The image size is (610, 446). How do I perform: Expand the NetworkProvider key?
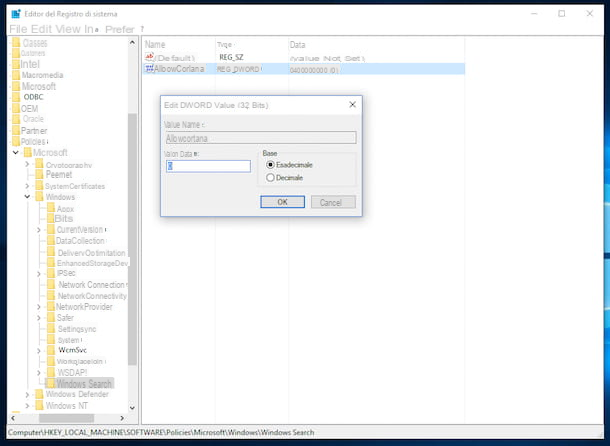pos(39,307)
